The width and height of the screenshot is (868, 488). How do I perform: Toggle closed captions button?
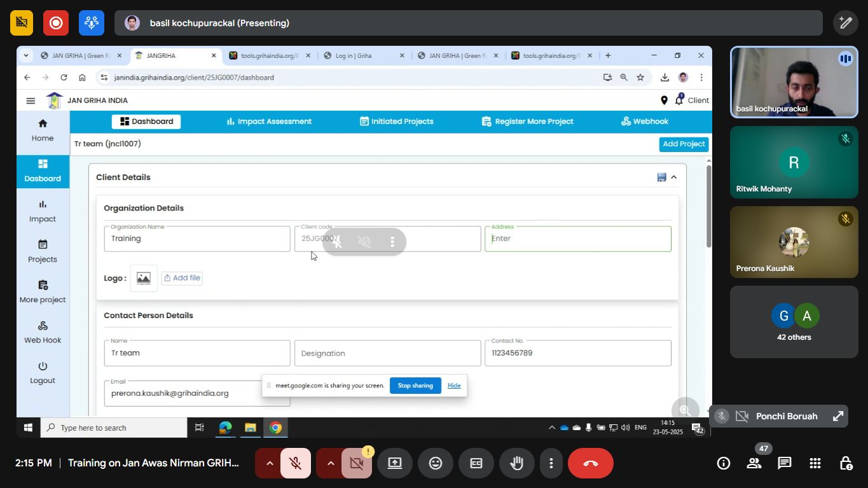tap(476, 463)
